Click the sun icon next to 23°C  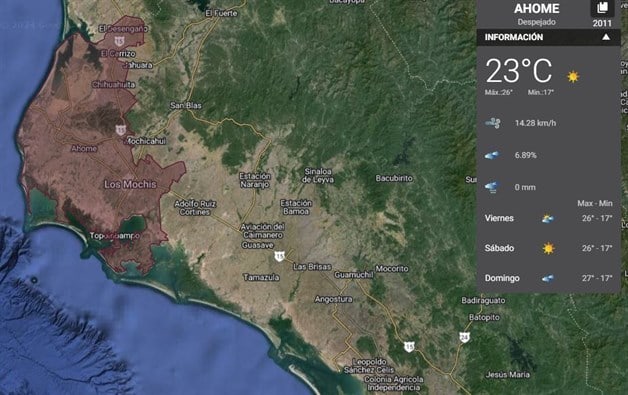pyautogui.click(x=573, y=76)
